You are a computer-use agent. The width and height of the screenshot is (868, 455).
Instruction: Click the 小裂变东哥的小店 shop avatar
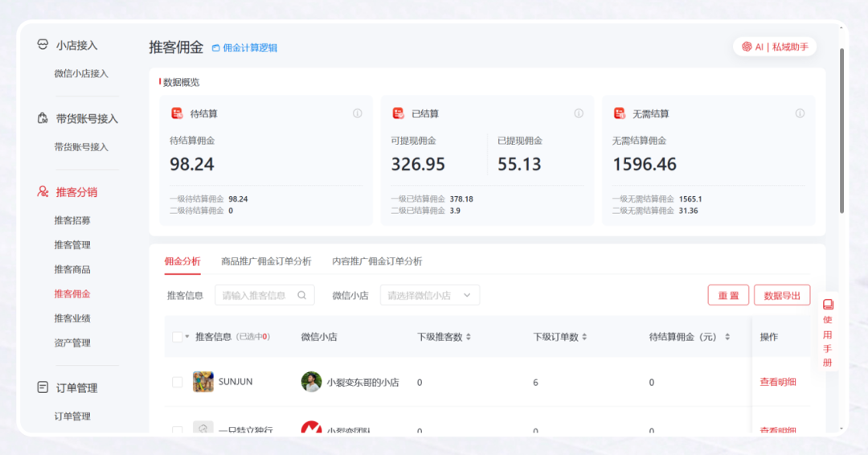tap(311, 382)
